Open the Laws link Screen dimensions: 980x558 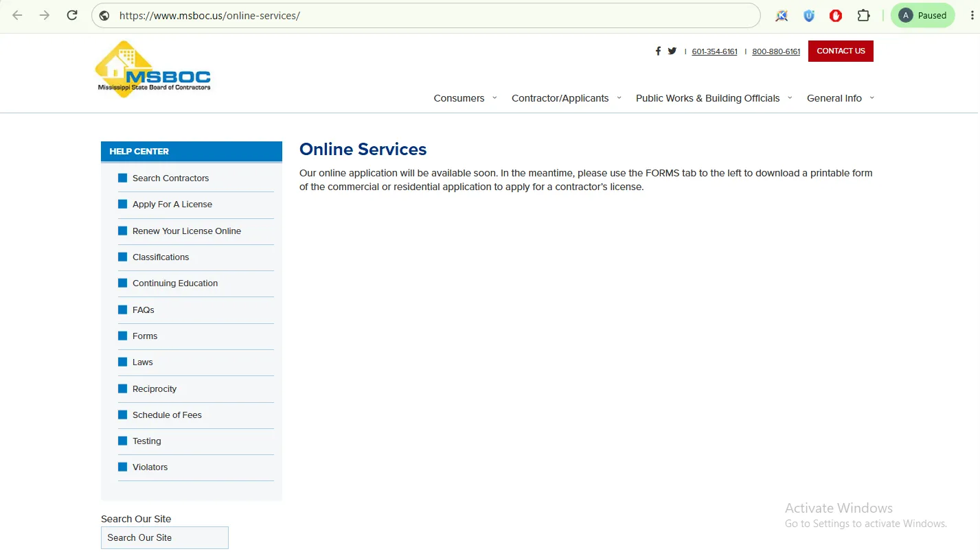(x=143, y=362)
